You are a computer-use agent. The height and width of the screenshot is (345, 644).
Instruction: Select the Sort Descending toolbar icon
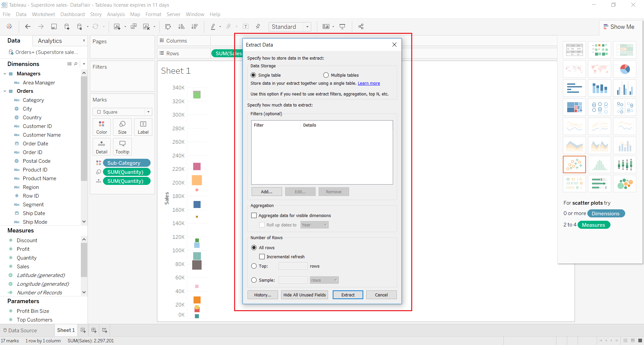point(194,26)
